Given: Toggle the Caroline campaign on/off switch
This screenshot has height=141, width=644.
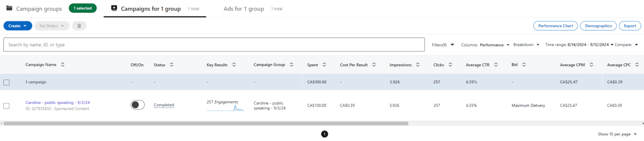Looking at the screenshot, I should click(138, 105).
